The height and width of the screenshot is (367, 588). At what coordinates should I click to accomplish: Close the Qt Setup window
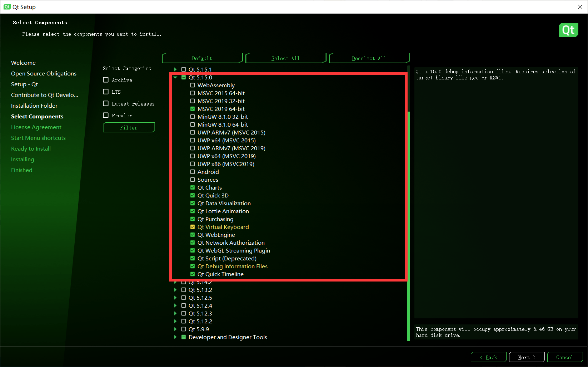coord(580,7)
